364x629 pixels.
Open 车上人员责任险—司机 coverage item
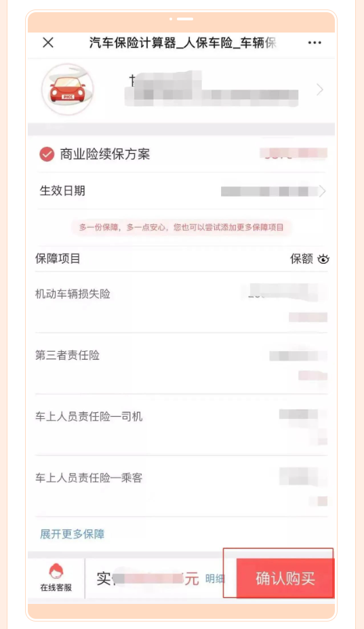(x=182, y=425)
